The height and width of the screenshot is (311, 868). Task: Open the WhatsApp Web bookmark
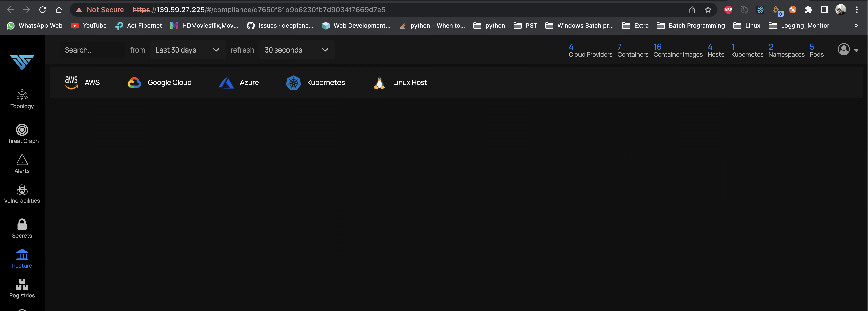35,26
